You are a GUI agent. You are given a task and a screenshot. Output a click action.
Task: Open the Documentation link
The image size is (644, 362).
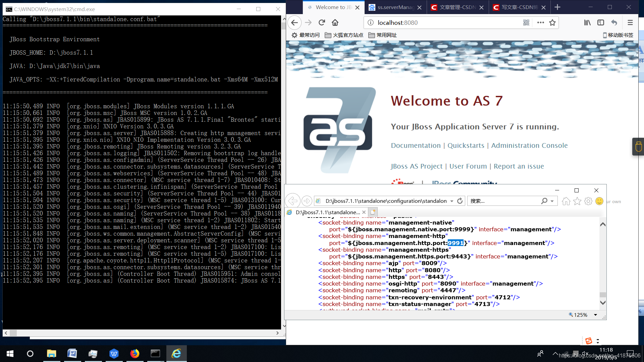416,145
